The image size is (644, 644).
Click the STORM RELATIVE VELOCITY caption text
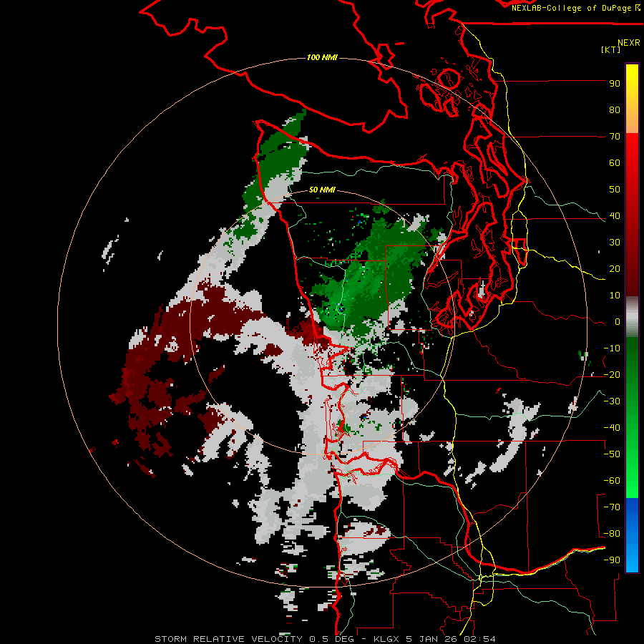coord(229,639)
